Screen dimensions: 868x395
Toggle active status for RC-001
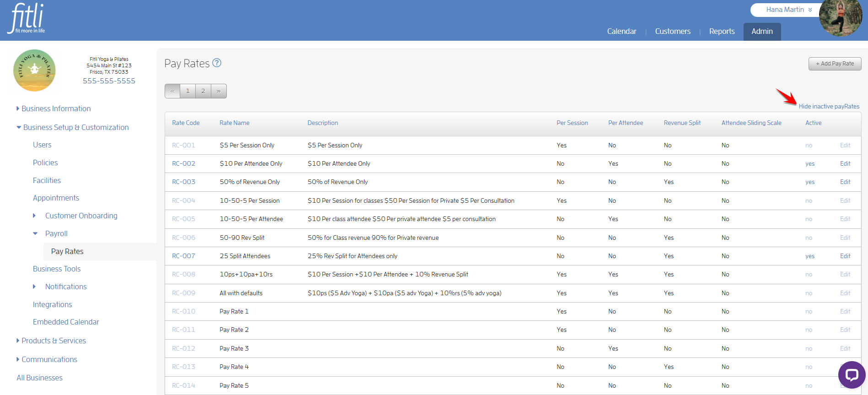point(809,146)
